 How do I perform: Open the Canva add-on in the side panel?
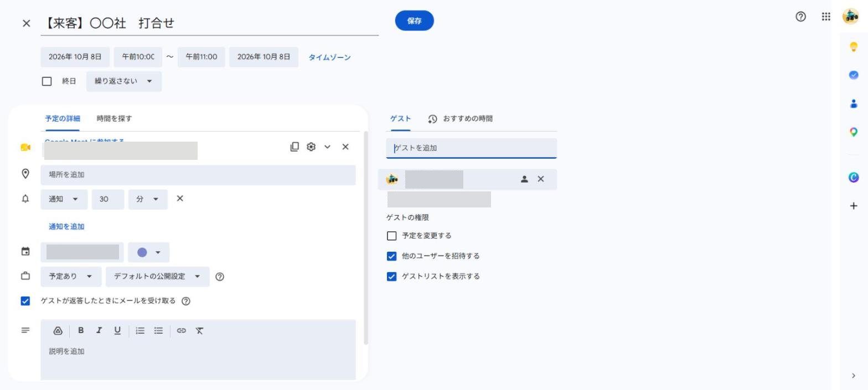point(854,177)
